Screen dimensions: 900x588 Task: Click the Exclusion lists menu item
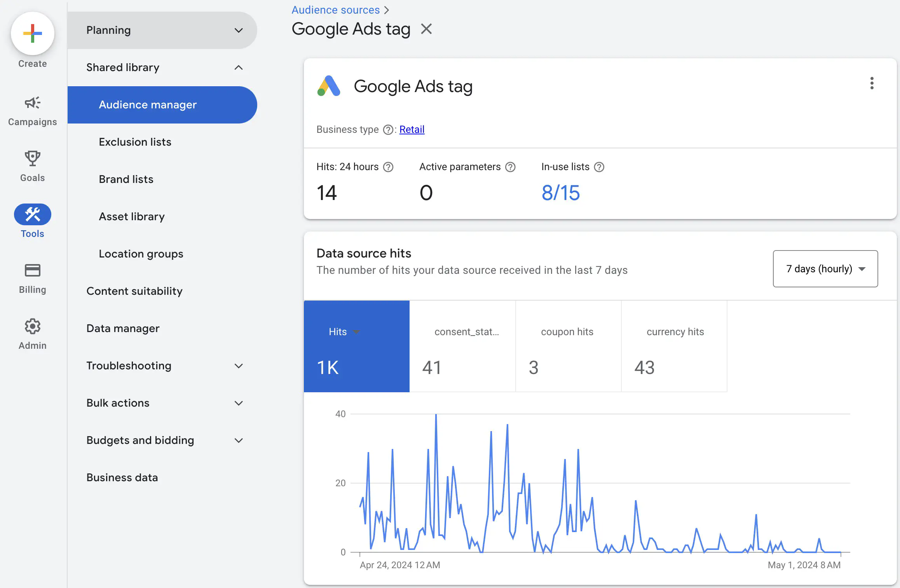tap(134, 141)
